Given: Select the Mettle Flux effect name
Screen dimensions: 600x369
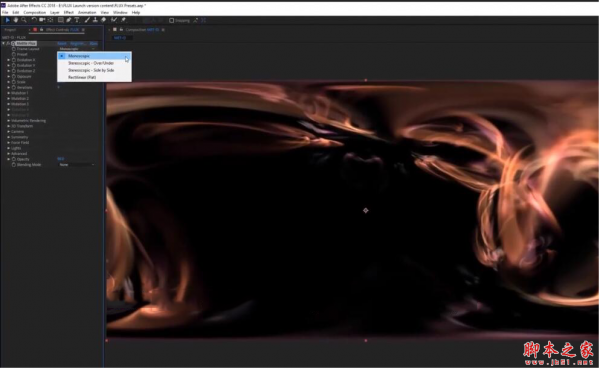Looking at the screenshot, I should click(26, 44).
